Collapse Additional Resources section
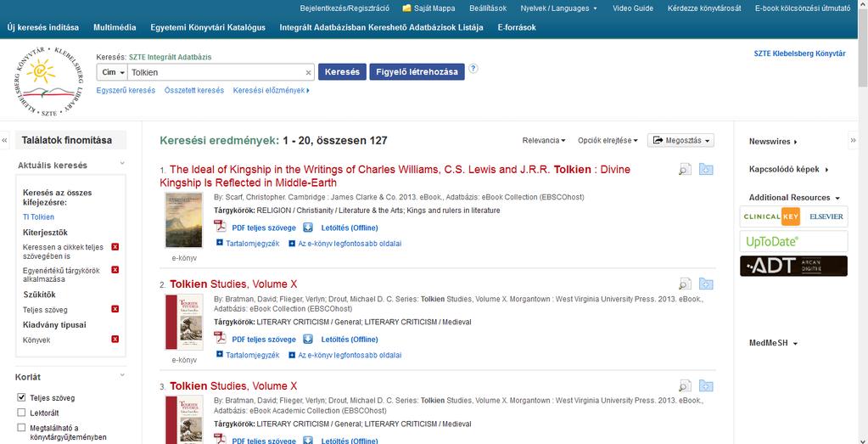 [794, 198]
